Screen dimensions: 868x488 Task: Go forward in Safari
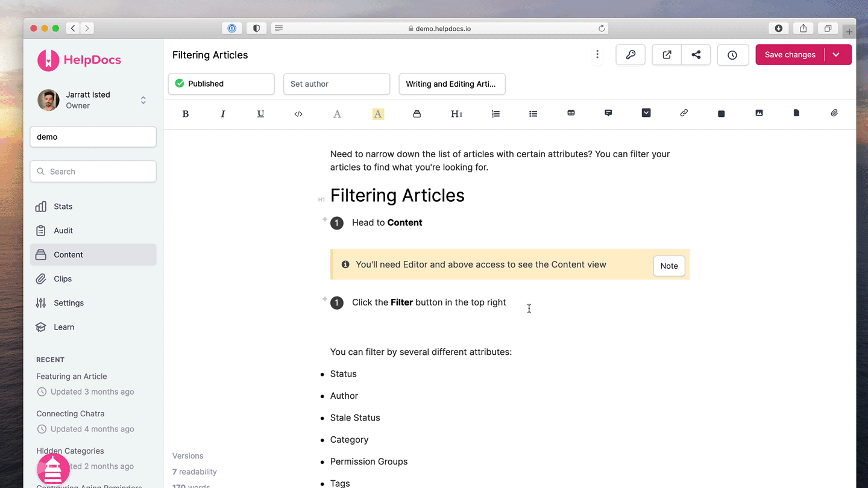click(87, 28)
